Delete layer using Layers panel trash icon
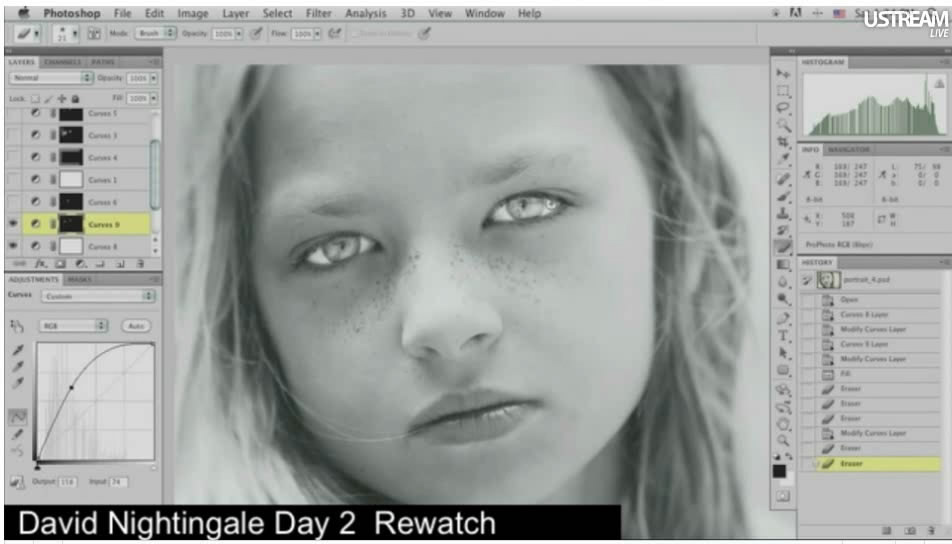952x544 pixels. tap(140, 264)
